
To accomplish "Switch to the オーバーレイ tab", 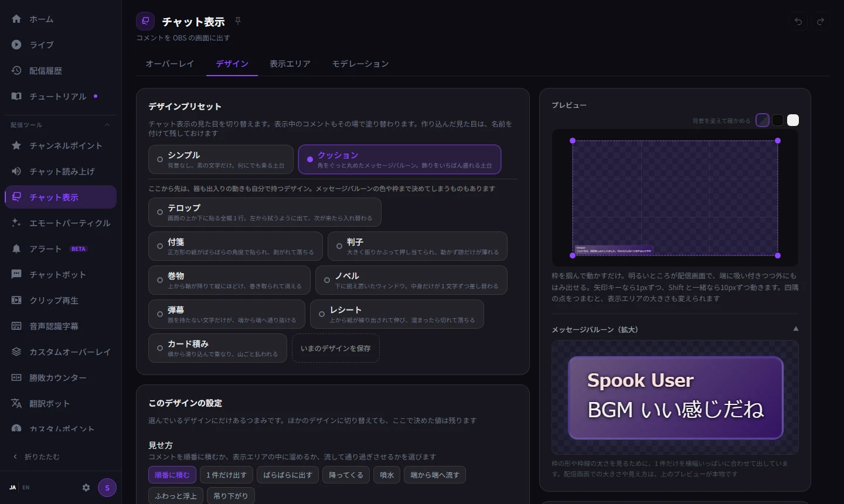I will (x=170, y=63).
